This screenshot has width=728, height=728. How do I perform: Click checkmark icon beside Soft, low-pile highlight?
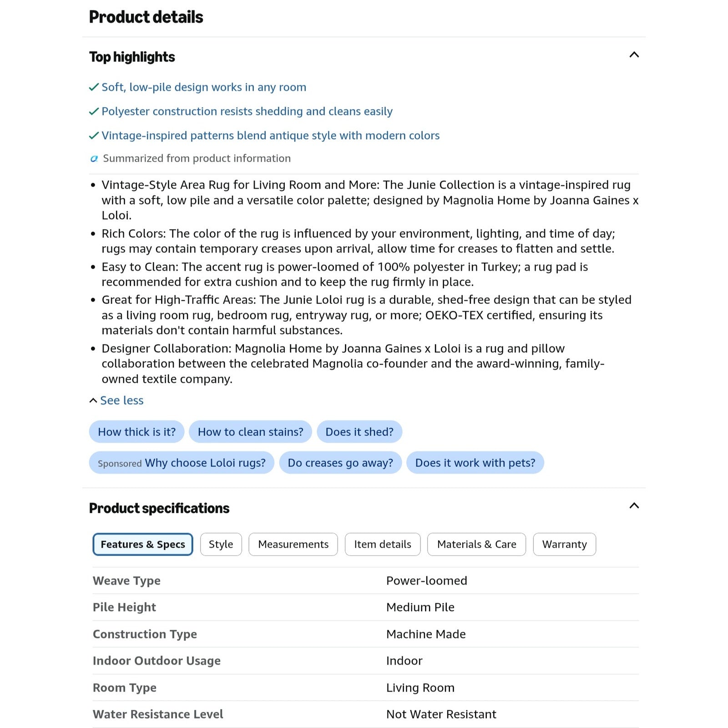tap(94, 87)
